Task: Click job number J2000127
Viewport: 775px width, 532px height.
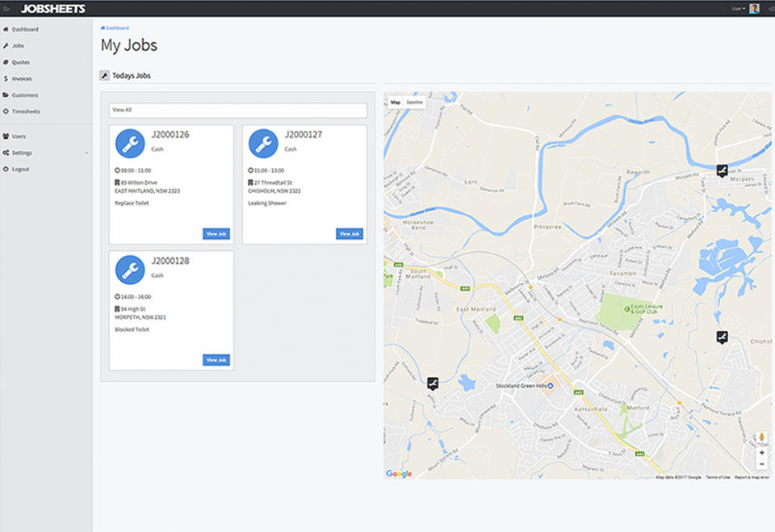Action: 304,135
